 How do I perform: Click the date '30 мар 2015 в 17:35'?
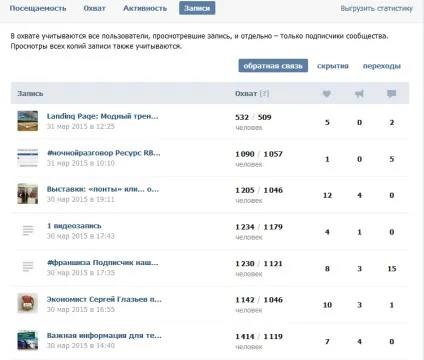pyautogui.click(x=81, y=273)
